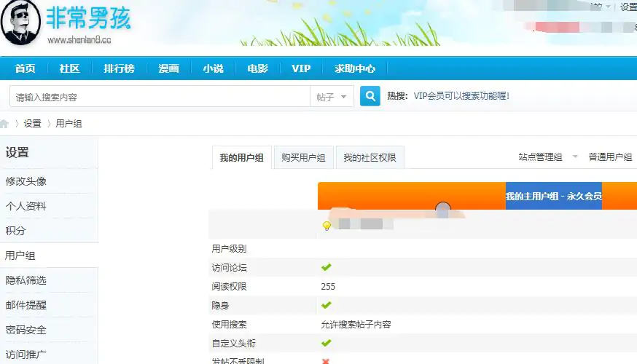Click the yellow lightbulb icon
This screenshot has width=637, height=364.
(327, 226)
